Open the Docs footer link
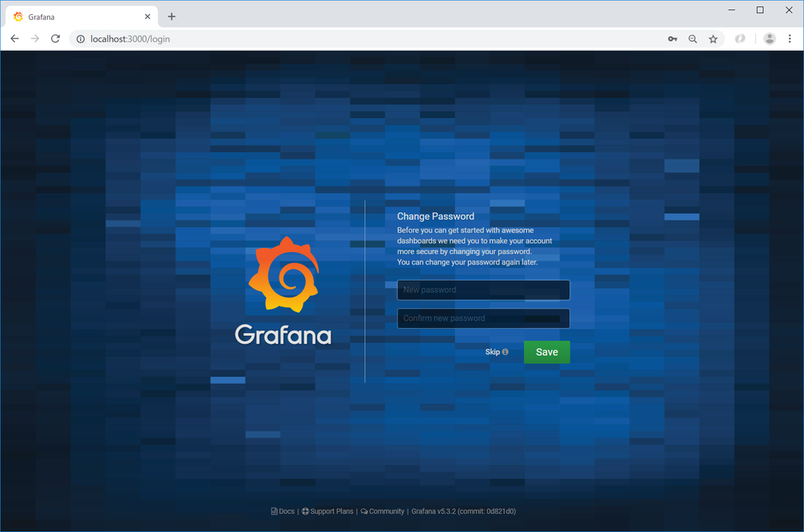 pos(283,512)
